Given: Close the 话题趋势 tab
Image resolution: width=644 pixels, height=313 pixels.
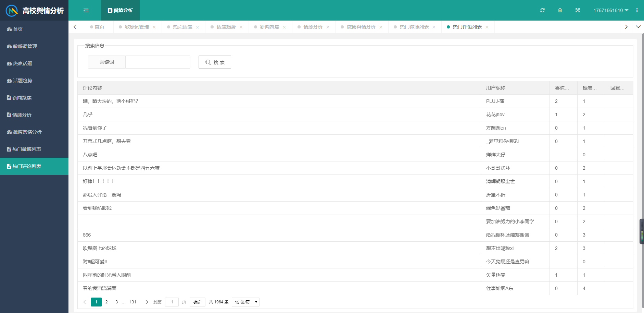Looking at the screenshot, I should coord(241,27).
